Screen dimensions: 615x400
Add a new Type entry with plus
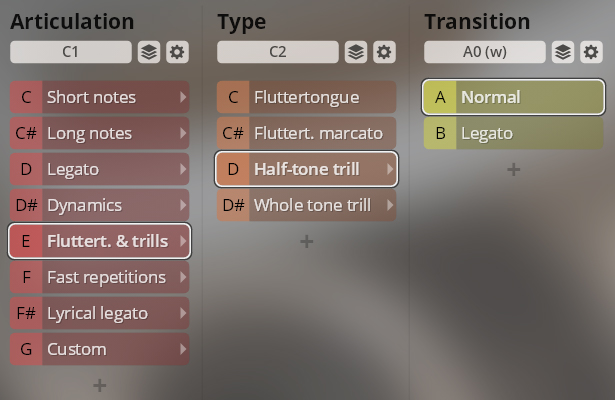(307, 241)
